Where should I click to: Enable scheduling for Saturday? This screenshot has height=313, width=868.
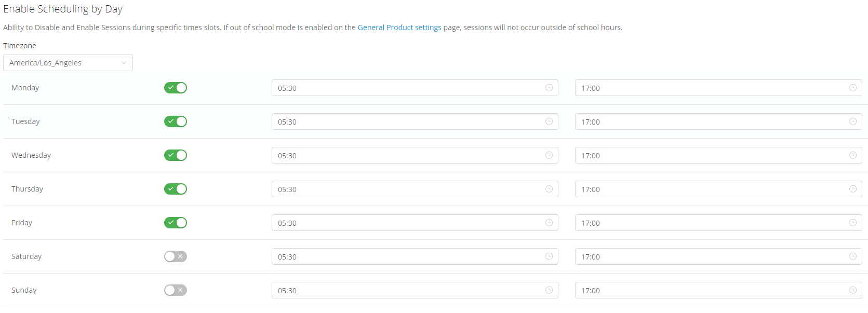click(x=175, y=256)
